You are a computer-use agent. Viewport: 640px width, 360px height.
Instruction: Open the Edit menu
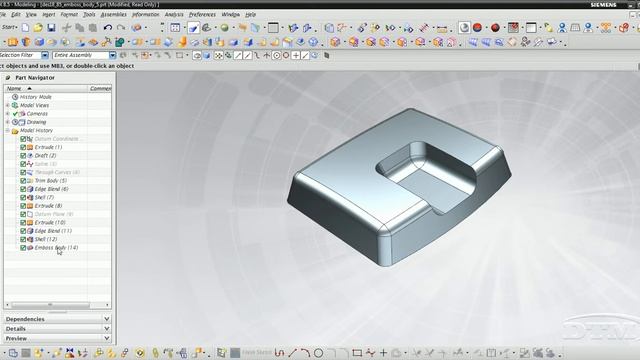pos(16,15)
